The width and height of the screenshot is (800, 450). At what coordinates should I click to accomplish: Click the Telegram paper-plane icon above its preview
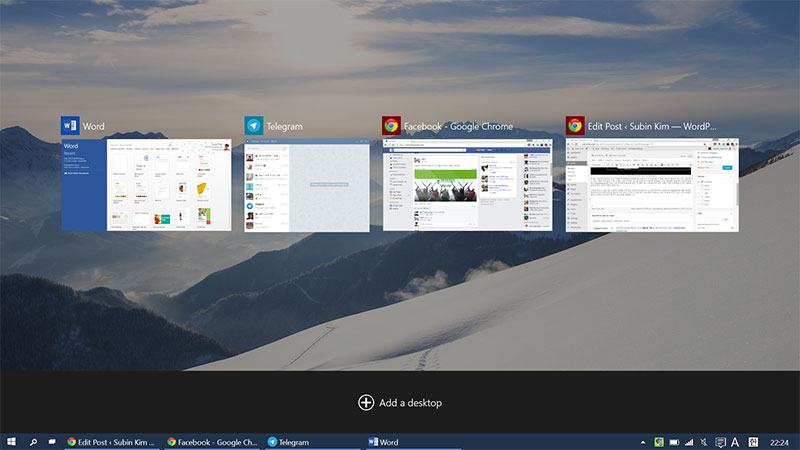(254, 126)
